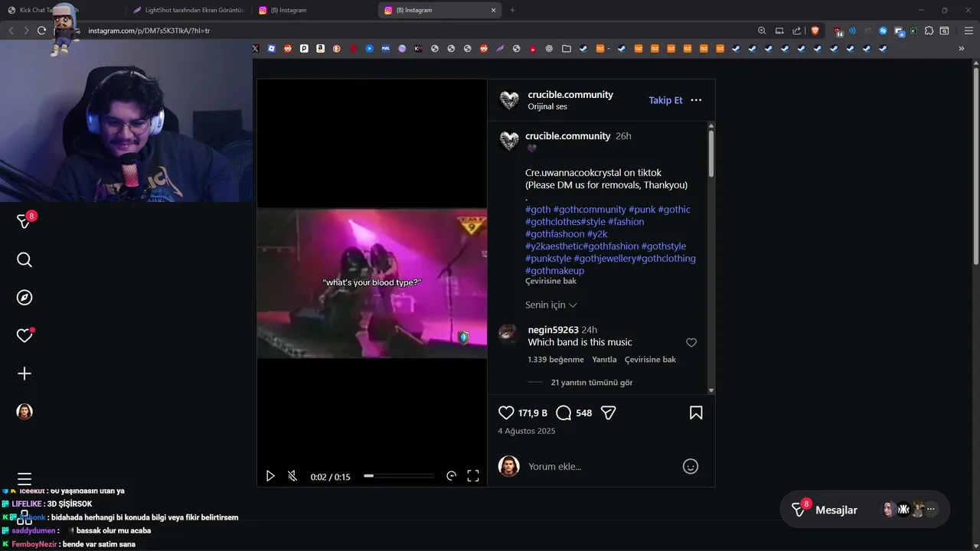
Task: Open the three-dot post options menu
Action: point(696,100)
